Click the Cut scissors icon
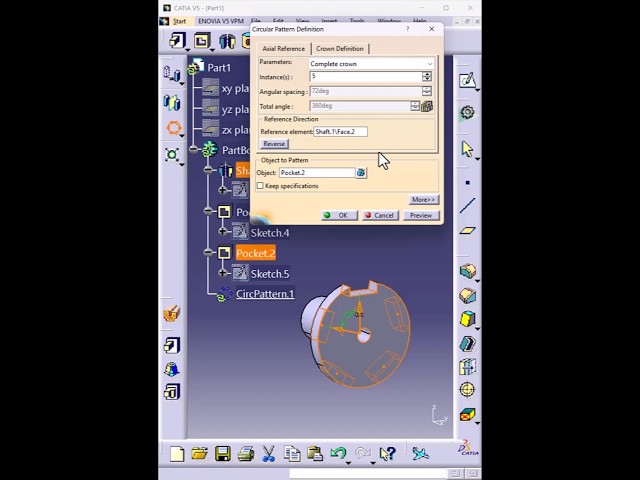This screenshot has width=640, height=480. pos(268,454)
